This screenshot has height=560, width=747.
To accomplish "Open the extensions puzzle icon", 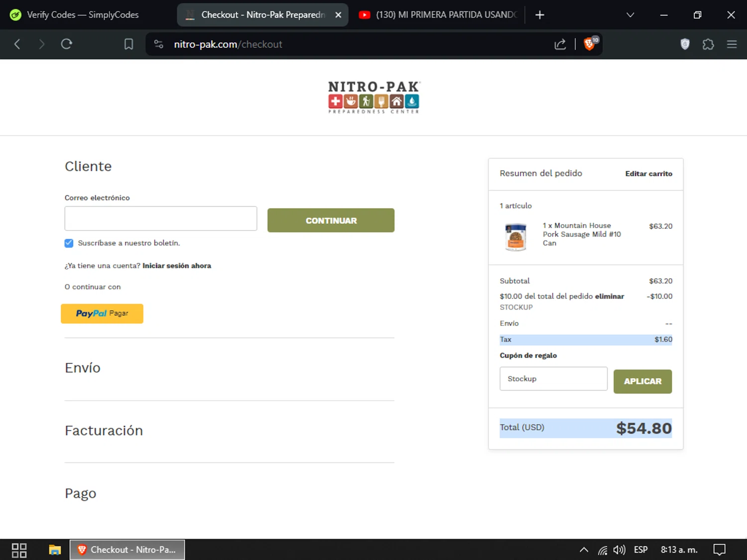I will 708,44.
